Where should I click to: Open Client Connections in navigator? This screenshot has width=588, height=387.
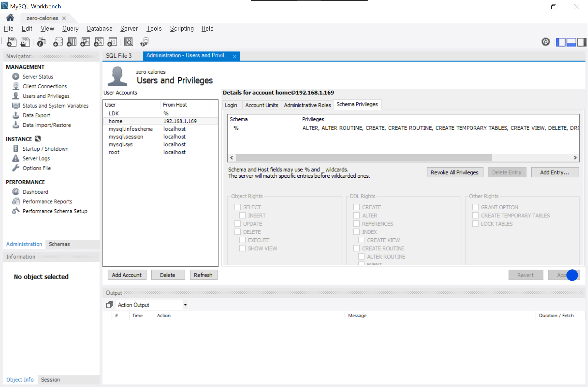[44, 86]
